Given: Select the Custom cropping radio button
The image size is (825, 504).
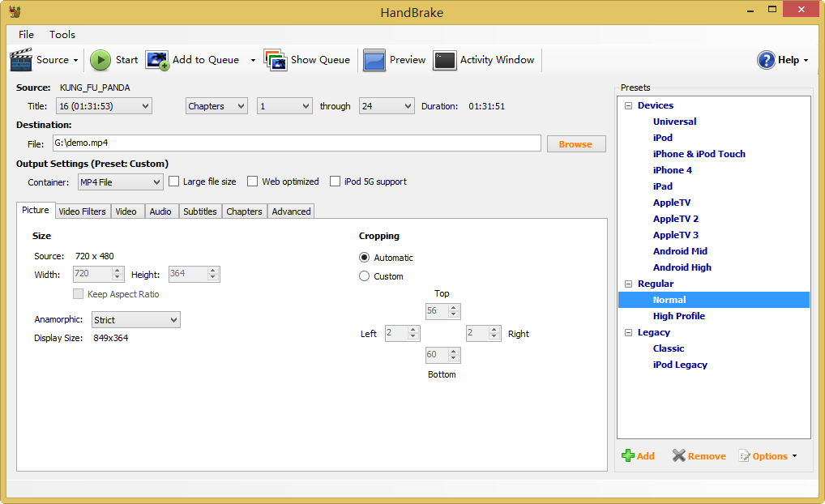Looking at the screenshot, I should click(365, 276).
